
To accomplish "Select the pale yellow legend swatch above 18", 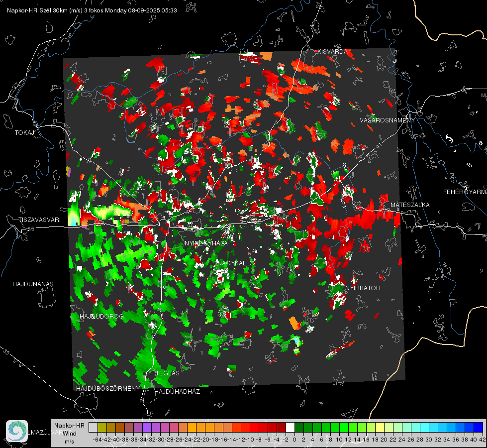I will coord(380,427).
